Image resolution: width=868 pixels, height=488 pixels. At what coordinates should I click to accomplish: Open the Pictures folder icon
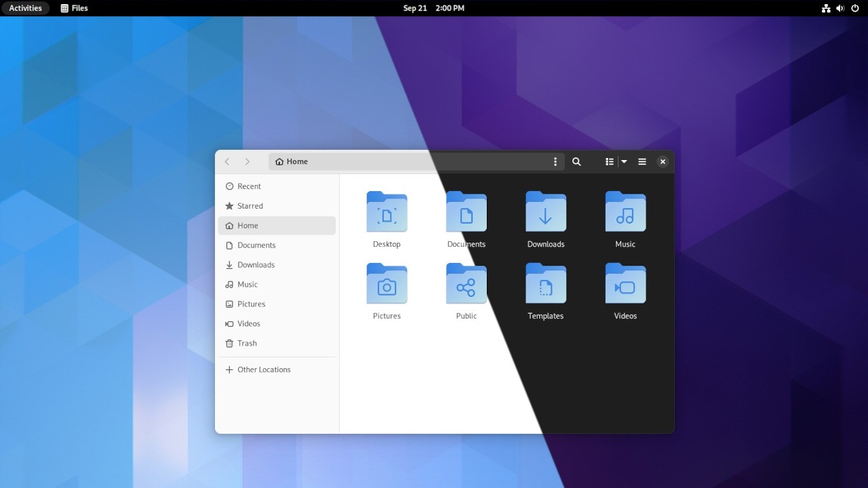tap(387, 283)
